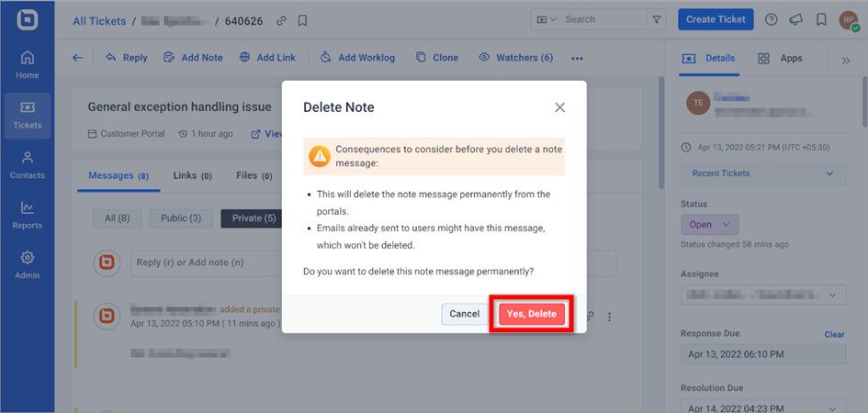This screenshot has width=868, height=413.
Task: Click Add Note in toolbar
Action: [x=193, y=58]
